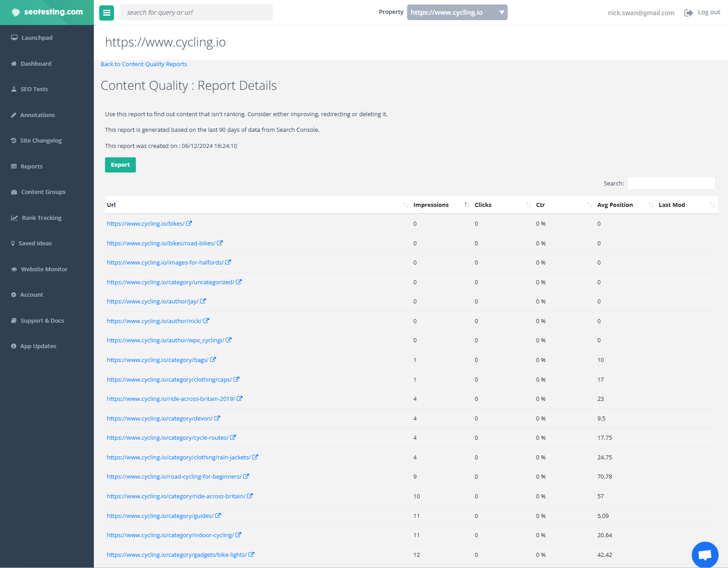728x568 pixels.
Task: Select avg position value 42.42
Action: pos(605,555)
